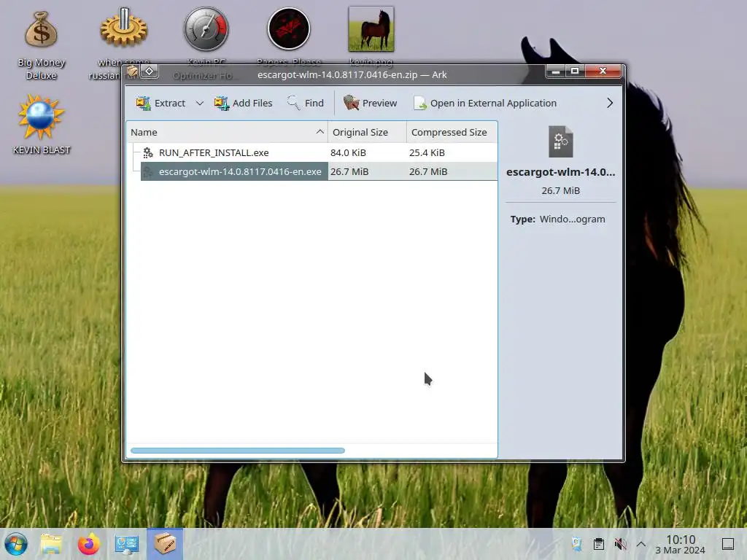Close the Ark window
Viewport: 747px width, 560px height.
(x=603, y=71)
